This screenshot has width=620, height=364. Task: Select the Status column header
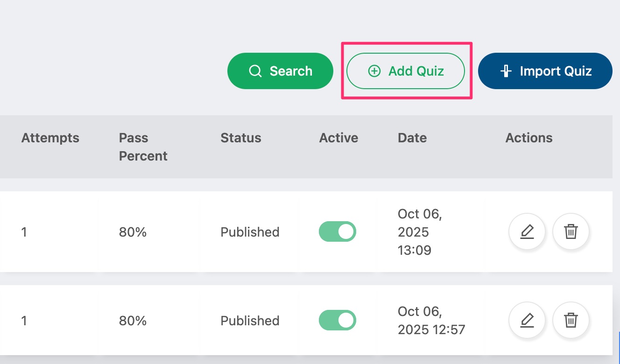pyautogui.click(x=241, y=138)
